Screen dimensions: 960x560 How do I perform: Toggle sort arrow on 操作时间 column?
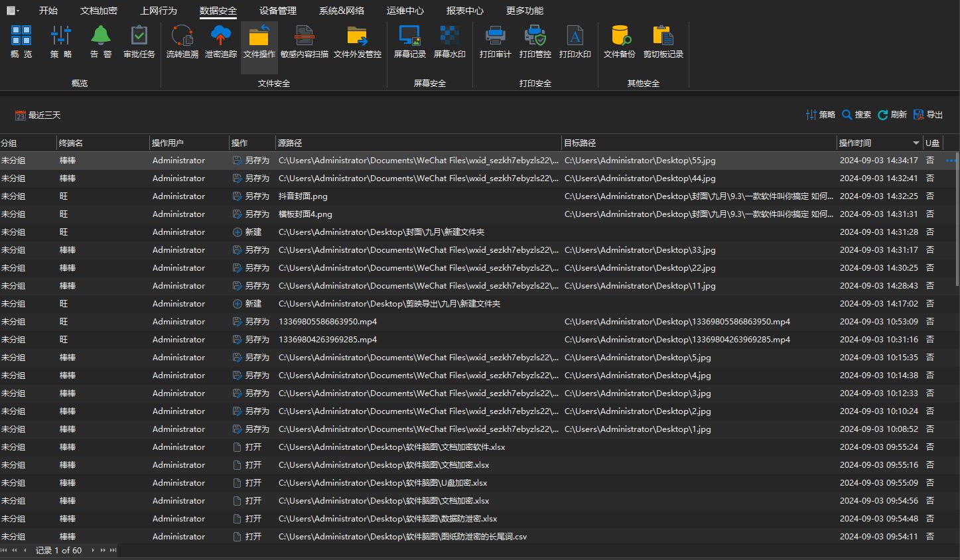click(916, 143)
